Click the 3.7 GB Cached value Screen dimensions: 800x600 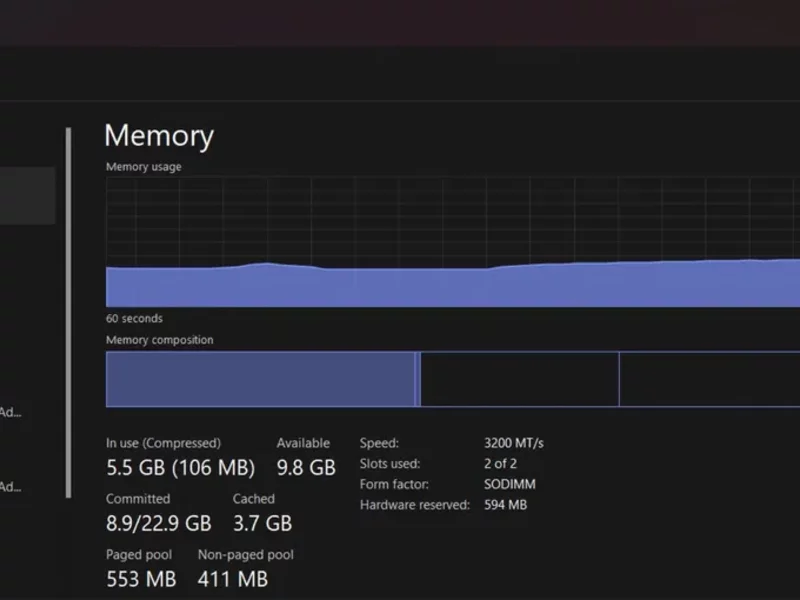(262, 523)
